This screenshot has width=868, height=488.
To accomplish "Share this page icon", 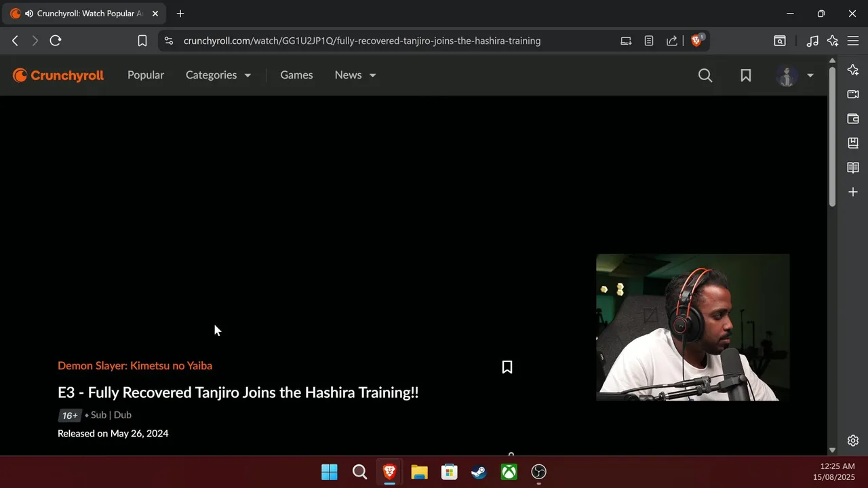I will click(672, 41).
